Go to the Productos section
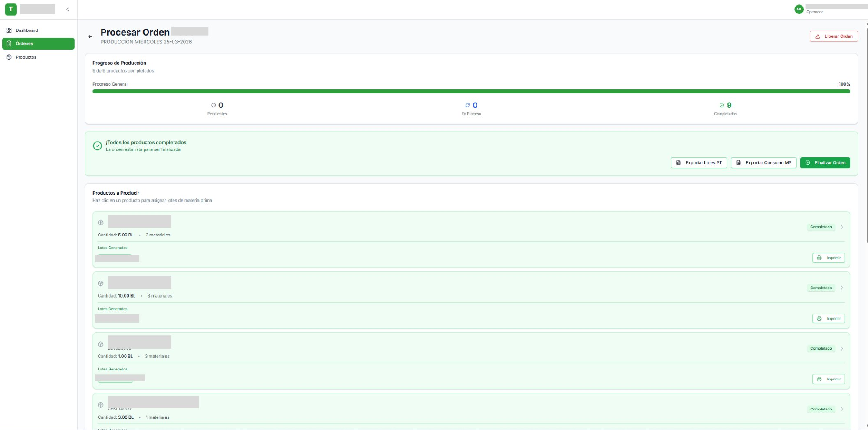 point(26,57)
